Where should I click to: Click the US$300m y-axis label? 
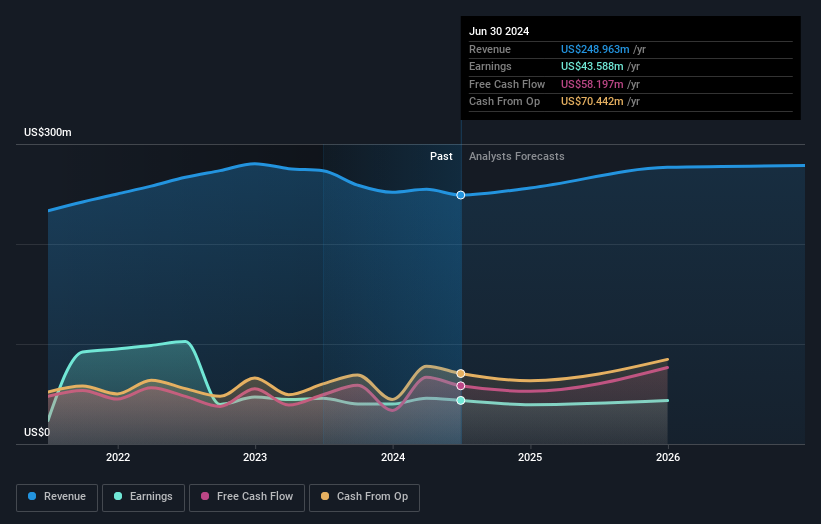[x=48, y=132]
